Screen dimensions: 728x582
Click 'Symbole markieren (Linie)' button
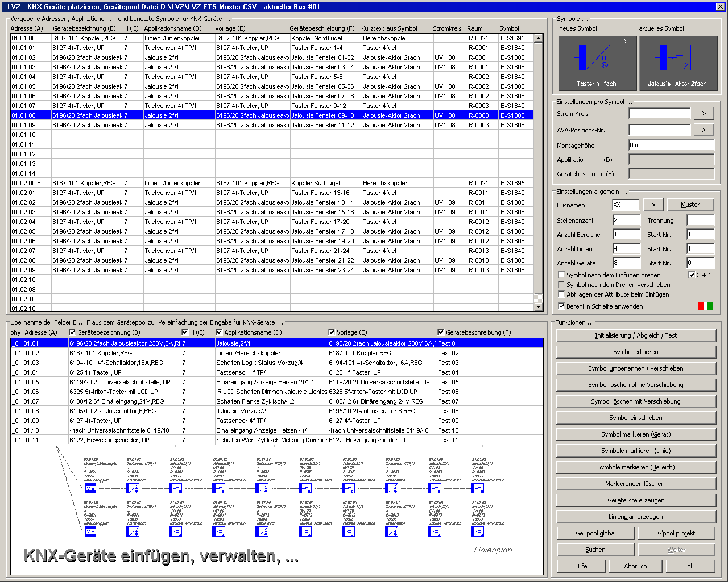tap(636, 451)
